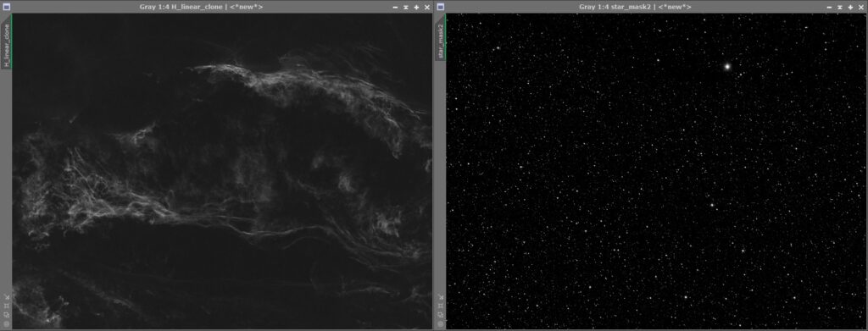Click the nebula image in H_linear_clone window
Viewport: 868px width, 331px height.
pos(222,171)
